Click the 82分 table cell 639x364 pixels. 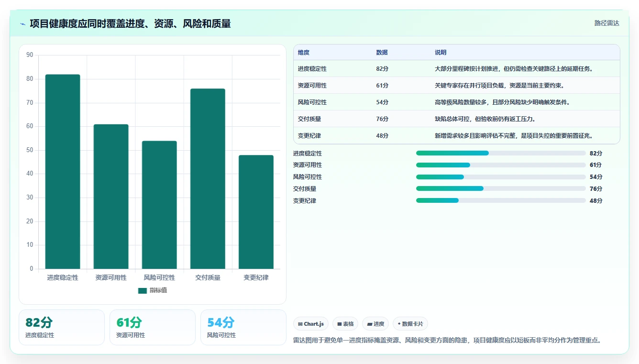(x=382, y=69)
